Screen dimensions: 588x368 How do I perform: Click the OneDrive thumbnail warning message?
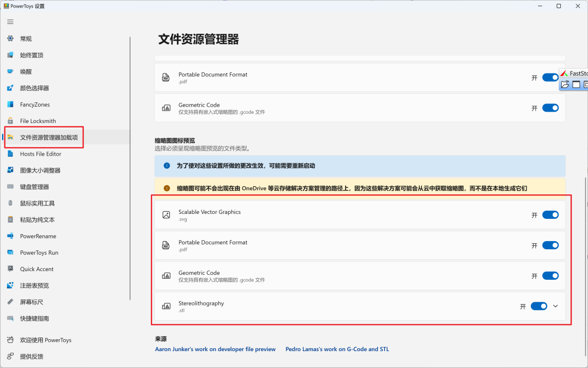(x=352, y=188)
